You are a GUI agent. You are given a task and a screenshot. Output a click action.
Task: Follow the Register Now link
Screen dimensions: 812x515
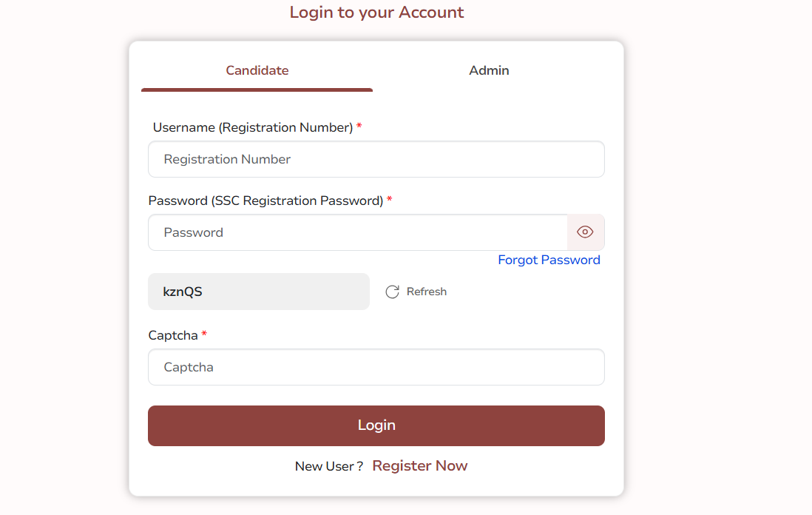tap(419, 465)
